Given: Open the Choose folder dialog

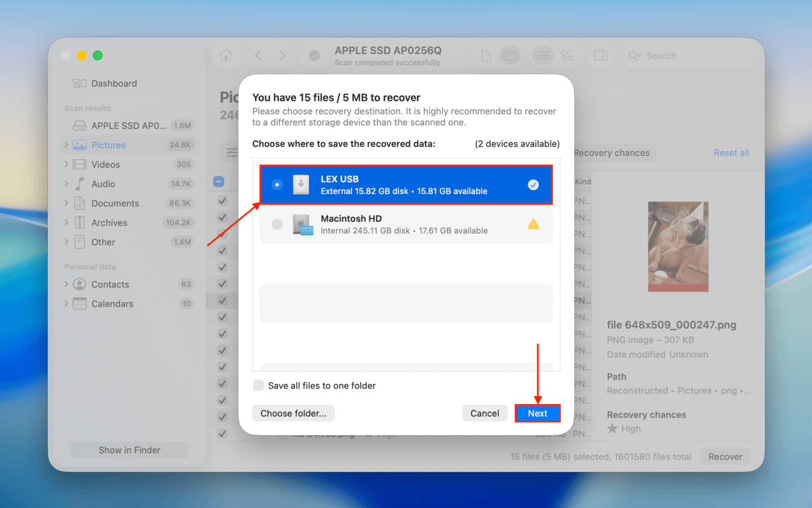Looking at the screenshot, I should coord(293,413).
